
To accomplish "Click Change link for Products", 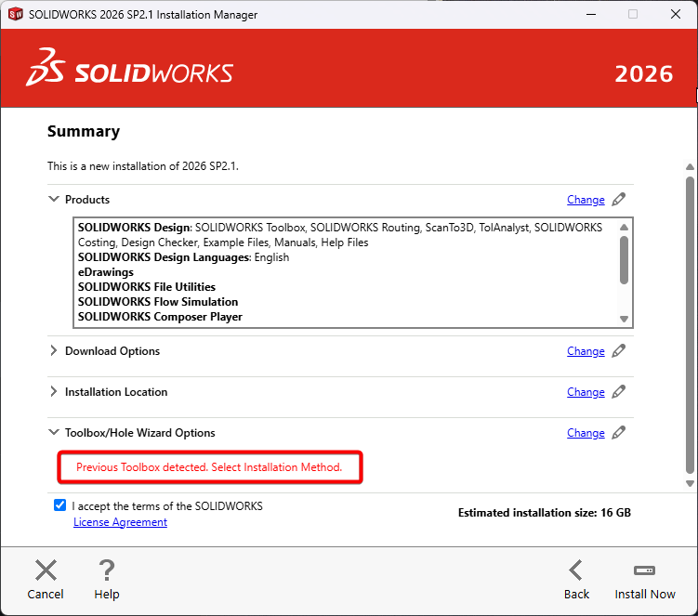I will click(586, 200).
